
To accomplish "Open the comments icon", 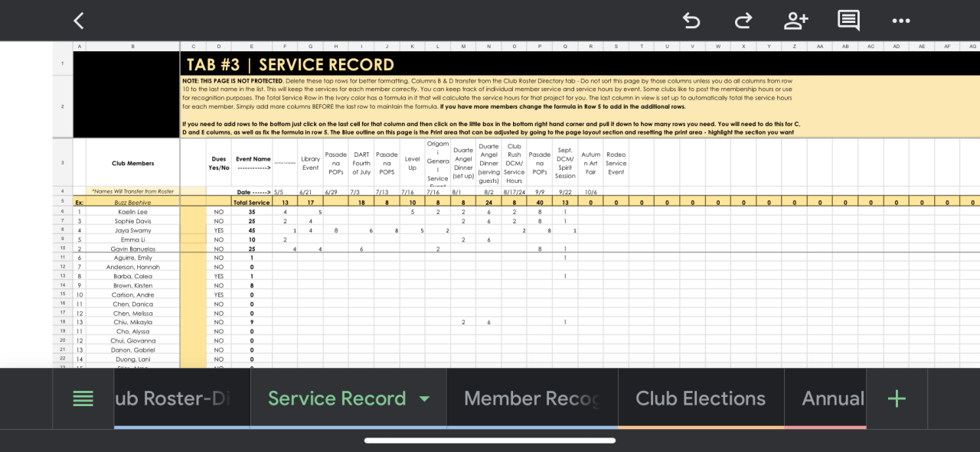I will click(x=848, y=21).
